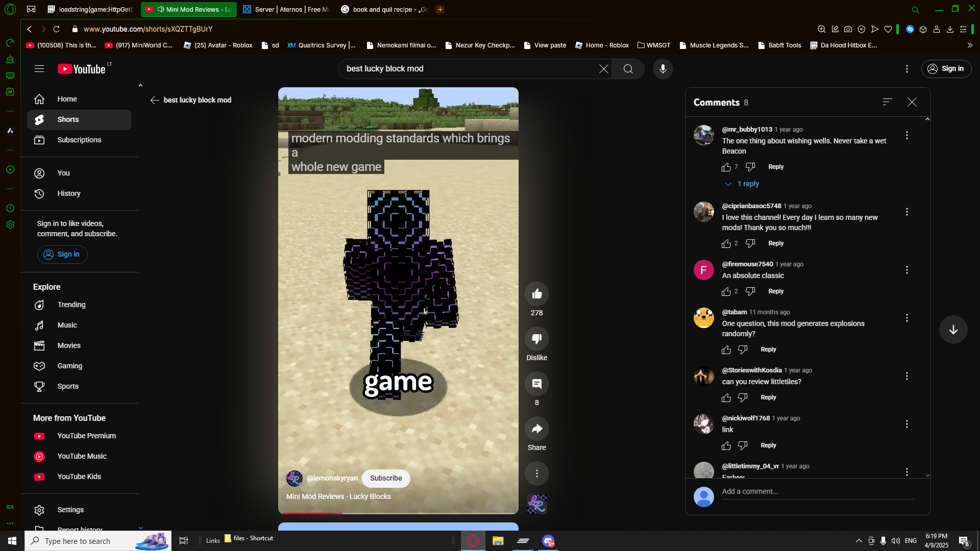
Task: Click the Short video progress bar
Action: 398,513
